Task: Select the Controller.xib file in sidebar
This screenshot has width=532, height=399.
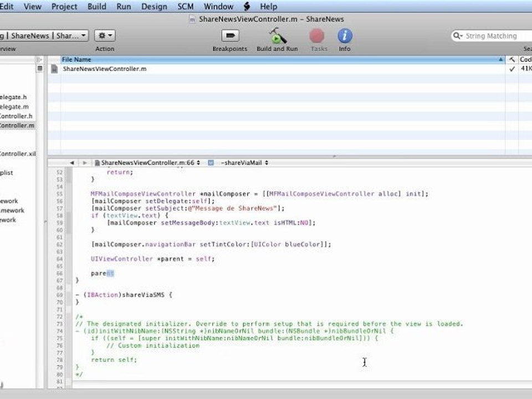Action: 18,154
